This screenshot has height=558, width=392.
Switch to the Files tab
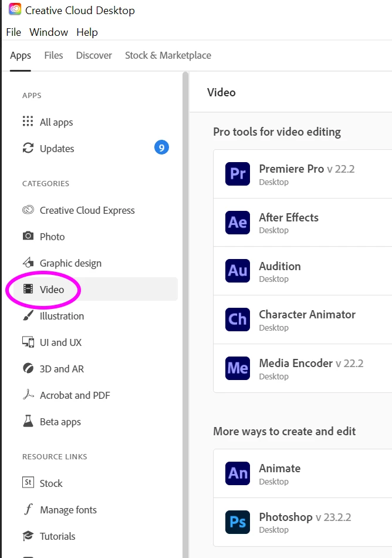point(53,56)
